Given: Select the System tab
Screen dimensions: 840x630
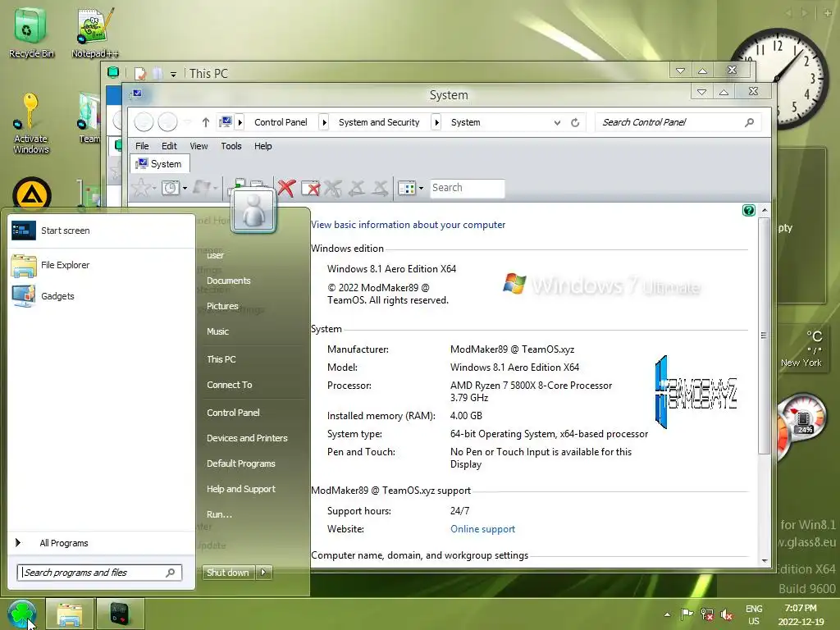Looking at the screenshot, I should [x=159, y=164].
